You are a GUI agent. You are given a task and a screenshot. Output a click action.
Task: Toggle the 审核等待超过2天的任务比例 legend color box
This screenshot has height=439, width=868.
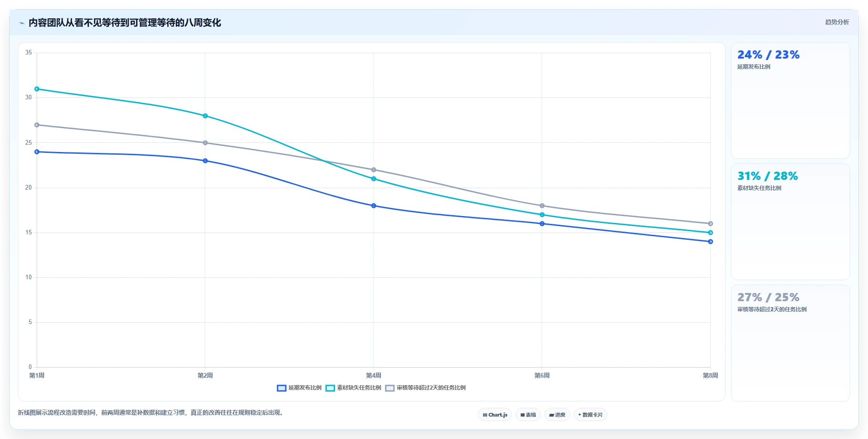(390, 388)
